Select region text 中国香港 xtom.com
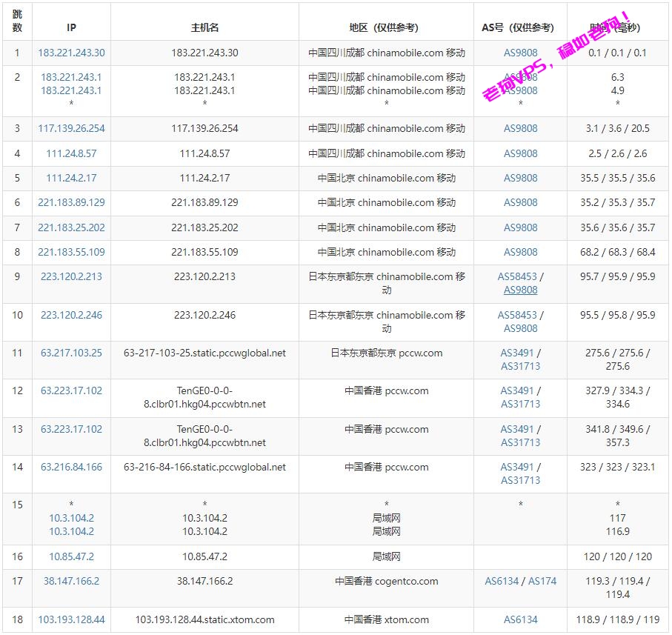Viewport: 672px width, 635px height. [x=386, y=619]
